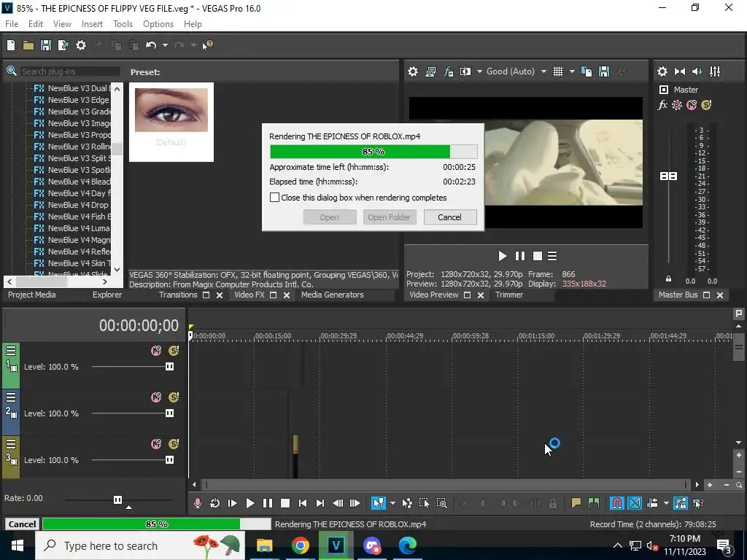
Task: Open Normal Edit tool dropdown arrow
Action: coord(392,503)
